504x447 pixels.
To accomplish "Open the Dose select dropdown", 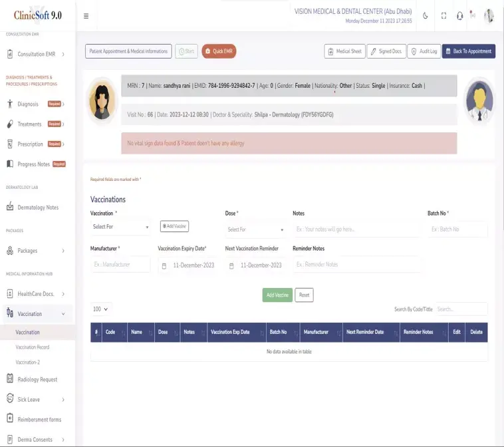I will tap(255, 229).
